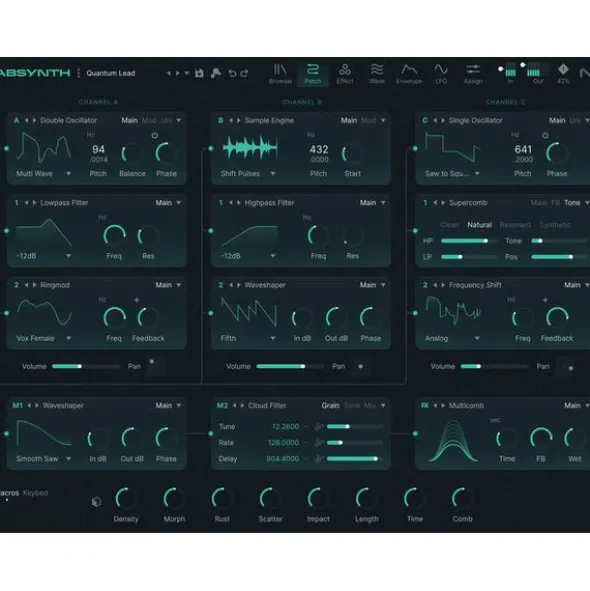Switch Cloud Filter to the Mix tab
This screenshot has height=591, width=590.
click(370, 406)
